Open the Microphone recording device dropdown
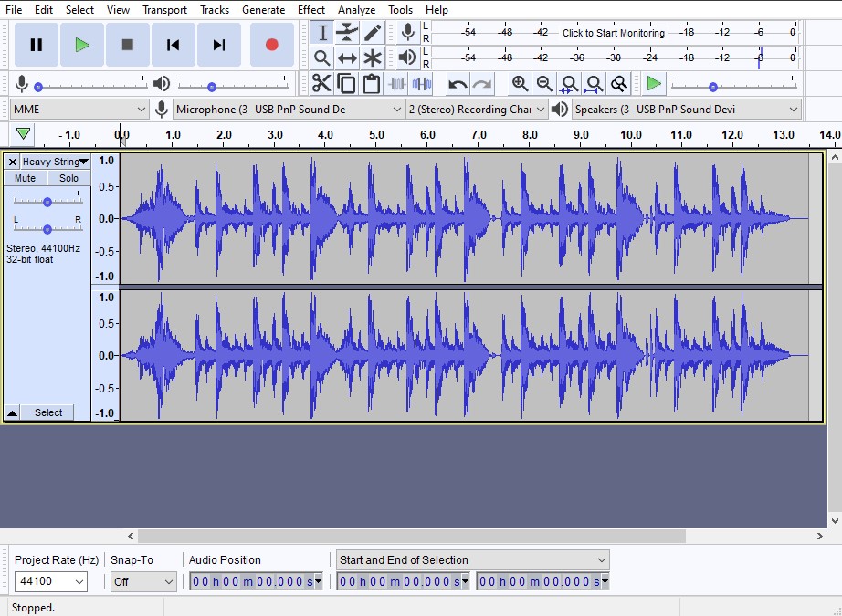The height and width of the screenshot is (616, 842). click(289, 110)
